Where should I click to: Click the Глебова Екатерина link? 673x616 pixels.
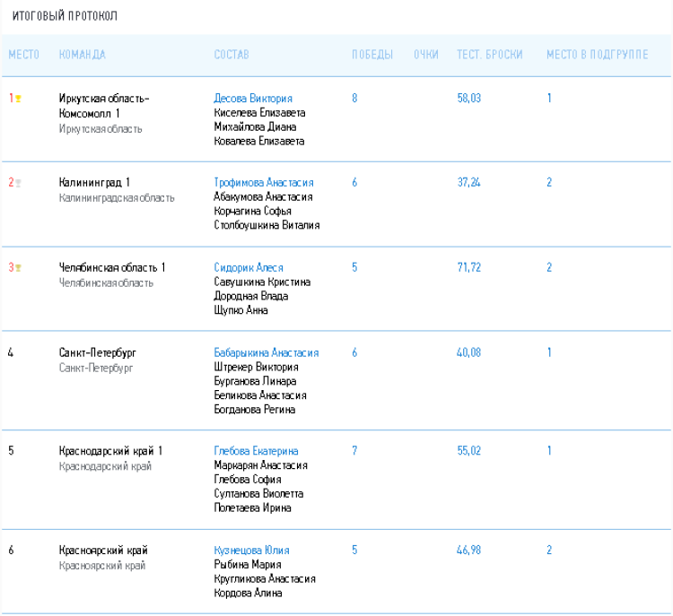[256, 451]
